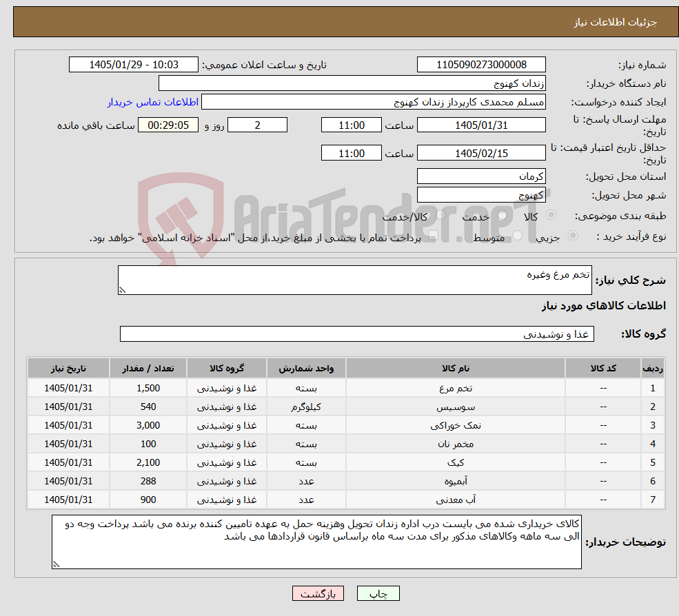Click the کد کالا column header
The width and height of the screenshot is (679, 616).
[x=603, y=369]
